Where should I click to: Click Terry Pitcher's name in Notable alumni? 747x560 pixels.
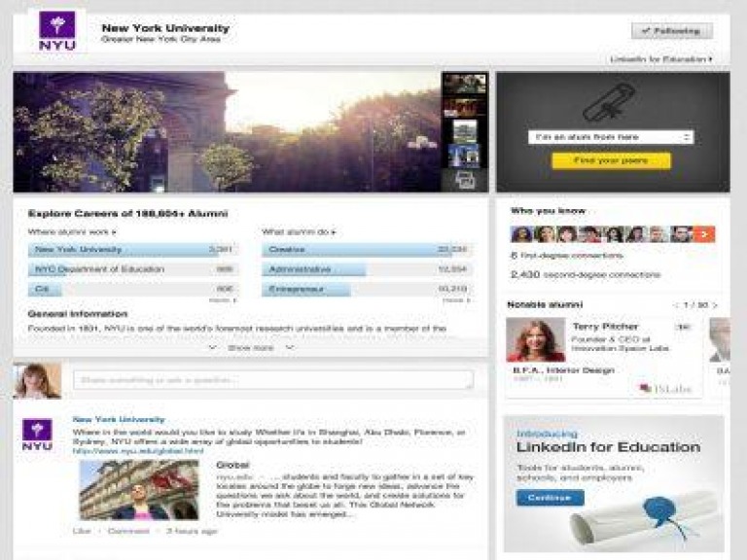pos(608,327)
